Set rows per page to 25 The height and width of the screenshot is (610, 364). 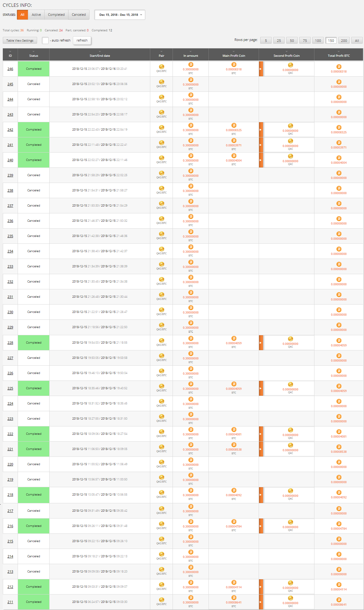coord(279,41)
